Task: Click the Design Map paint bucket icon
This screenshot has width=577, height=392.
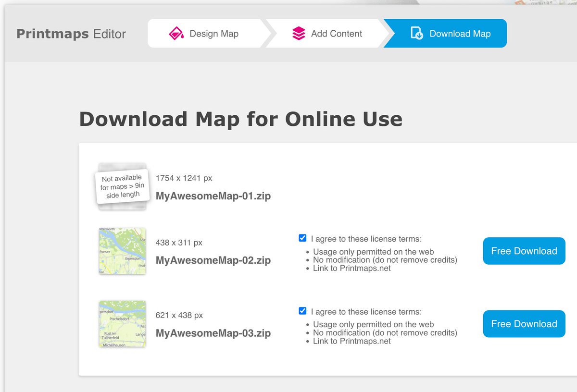Action: click(x=176, y=34)
